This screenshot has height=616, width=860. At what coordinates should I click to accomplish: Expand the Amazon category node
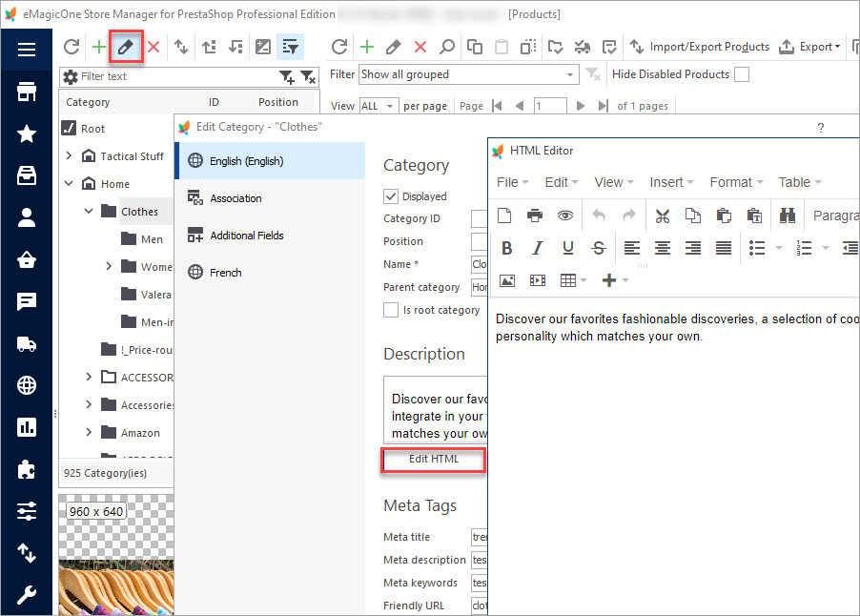tap(89, 432)
